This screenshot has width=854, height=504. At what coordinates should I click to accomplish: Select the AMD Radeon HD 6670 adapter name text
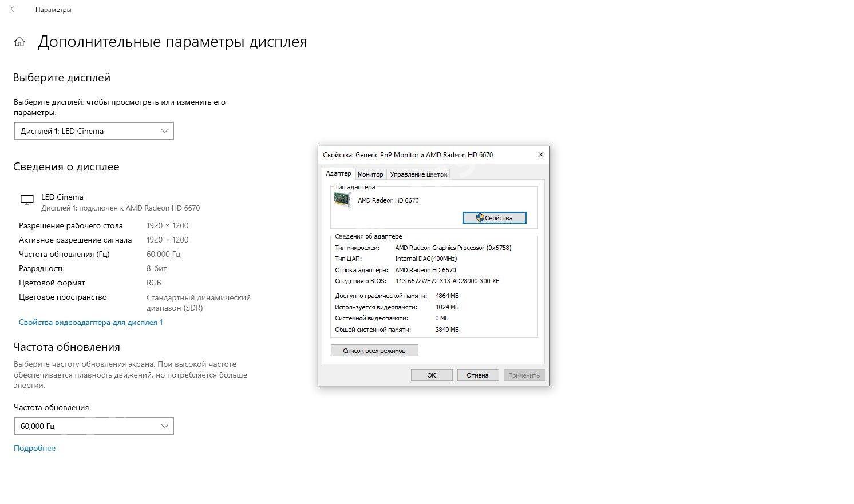tap(388, 200)
